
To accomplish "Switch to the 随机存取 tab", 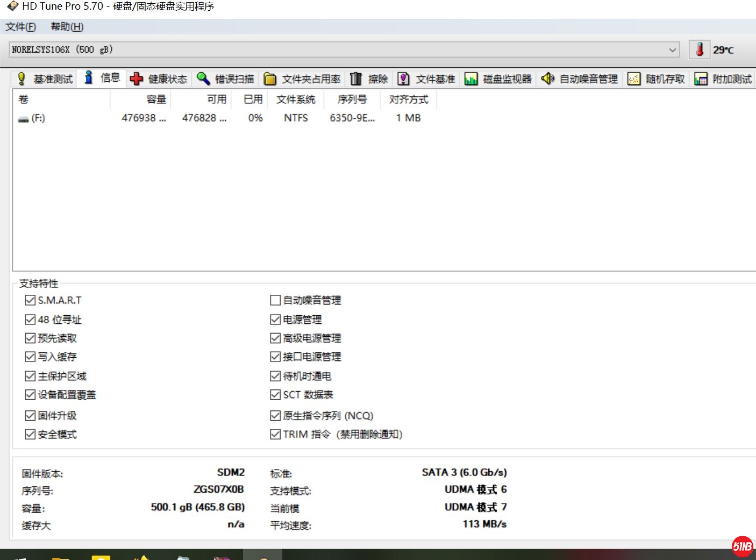I will (665, 79).
